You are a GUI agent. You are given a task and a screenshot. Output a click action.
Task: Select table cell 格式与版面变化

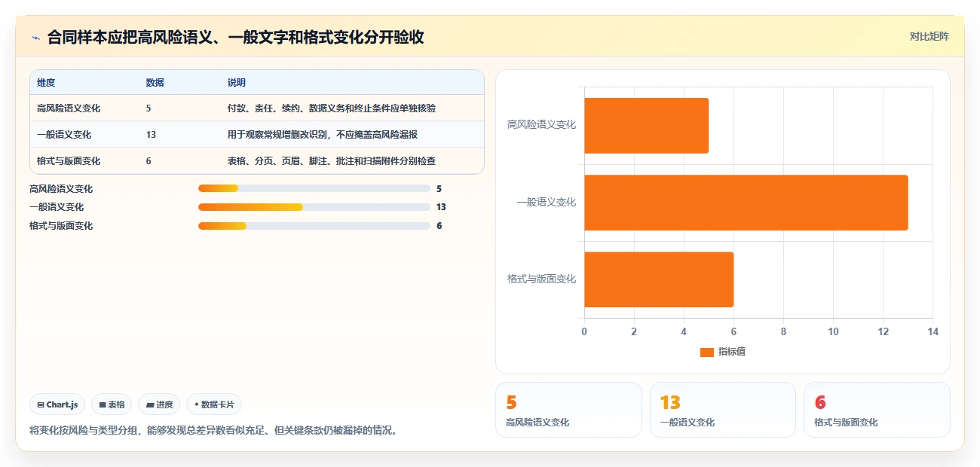(x=69, y=161)
